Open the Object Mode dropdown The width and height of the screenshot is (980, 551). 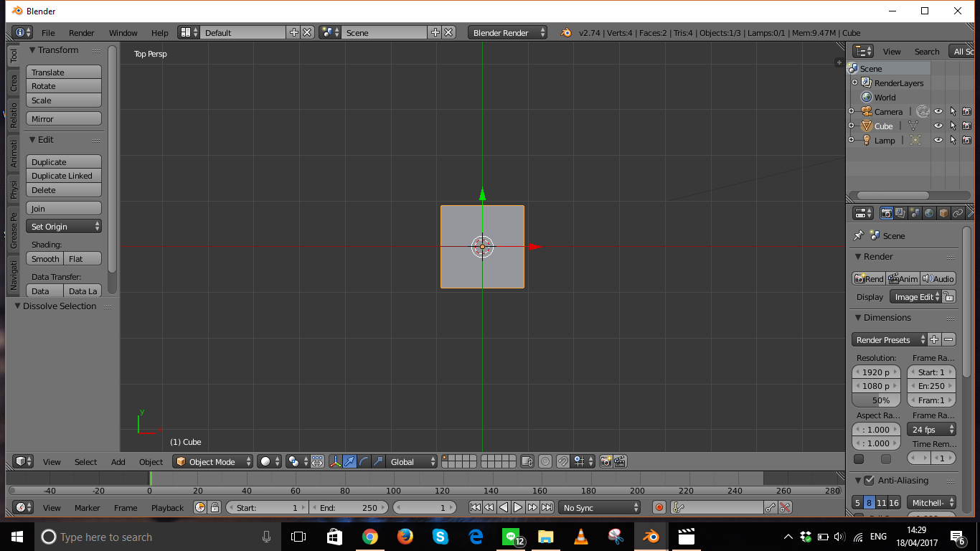point(213,461)
